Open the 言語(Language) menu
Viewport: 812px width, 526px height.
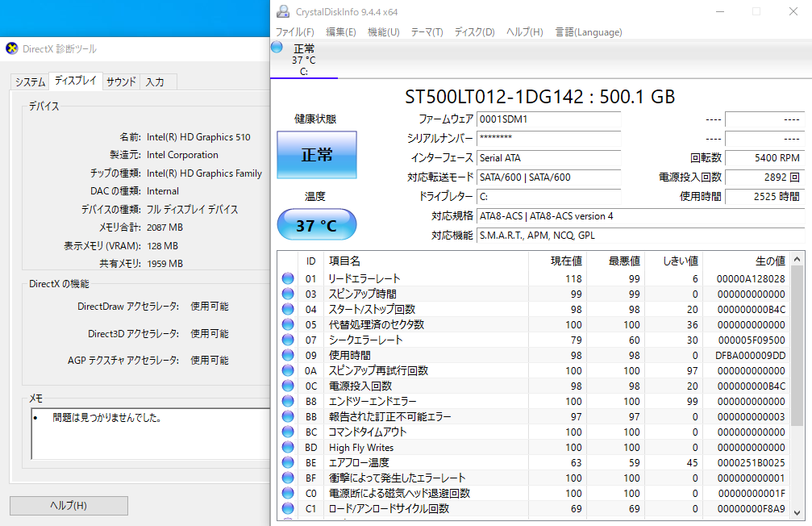click(x=589, y=32)
